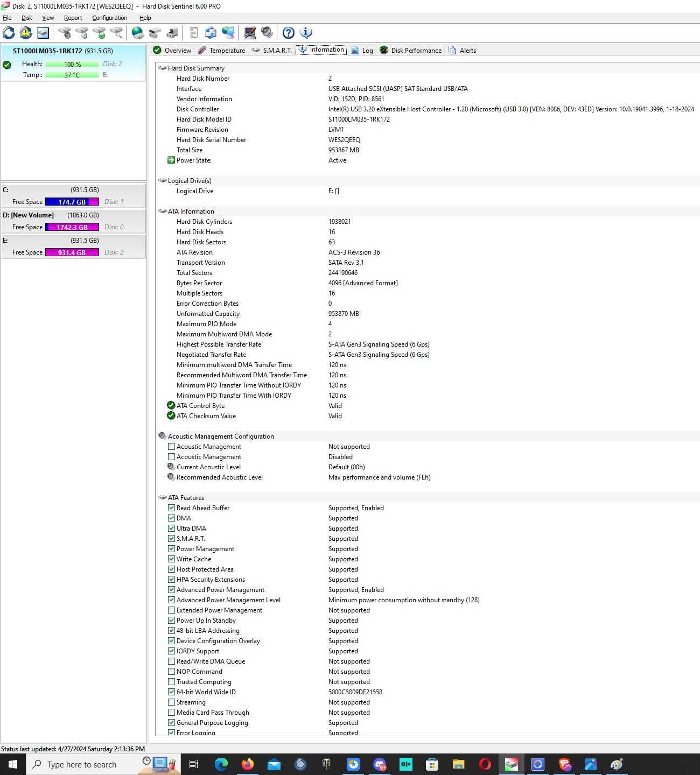This screenshot has height=775, width=700.
Task: Click the green arrow icon beside Power State
Action: 171,160
